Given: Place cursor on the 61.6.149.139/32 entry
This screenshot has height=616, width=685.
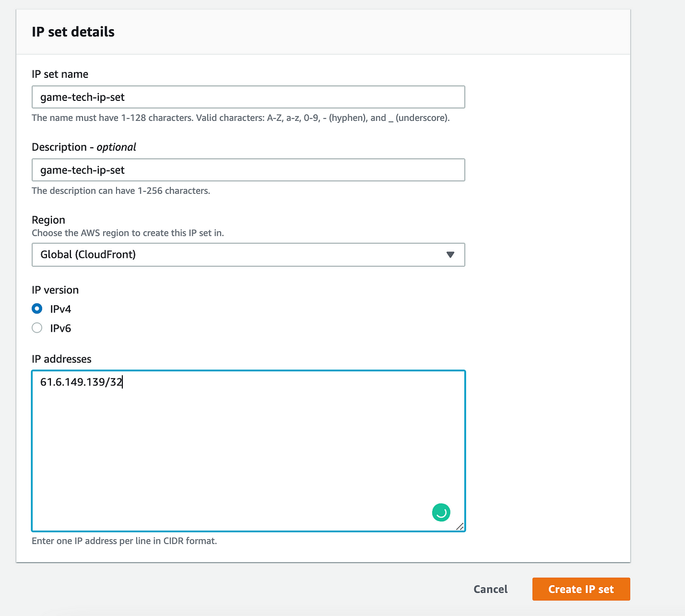Looking at the screenshot, I should tap(81, 382).
